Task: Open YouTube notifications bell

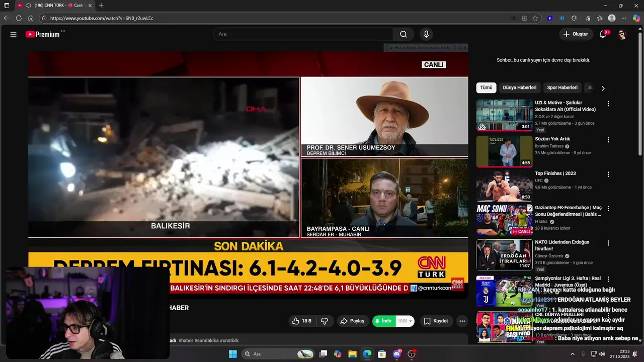Action: click(603, 34)
